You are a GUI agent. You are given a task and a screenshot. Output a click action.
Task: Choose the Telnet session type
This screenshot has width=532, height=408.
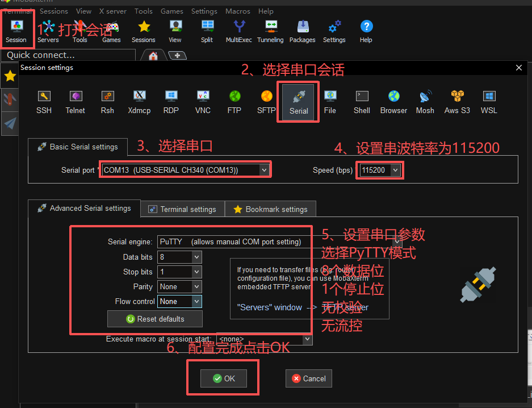76,102
